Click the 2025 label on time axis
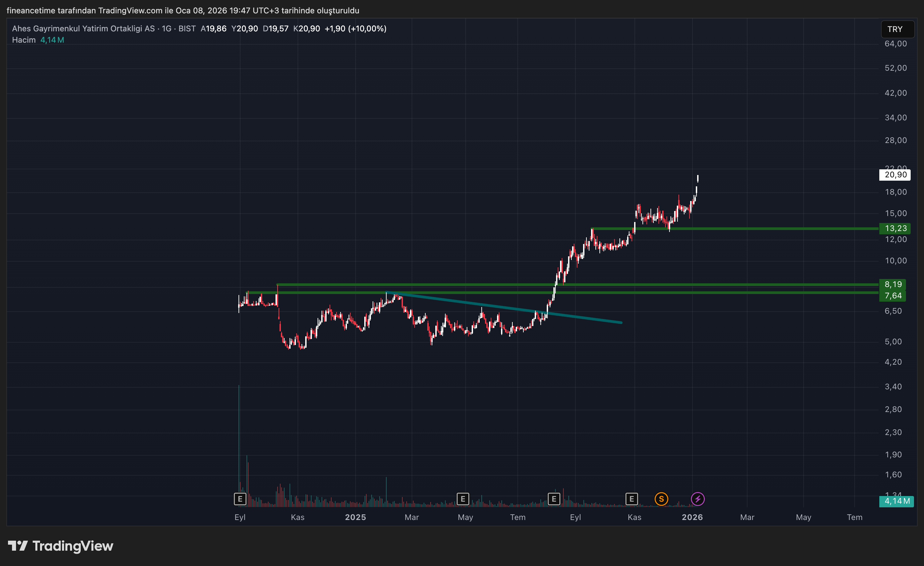 tap(355, 517)
